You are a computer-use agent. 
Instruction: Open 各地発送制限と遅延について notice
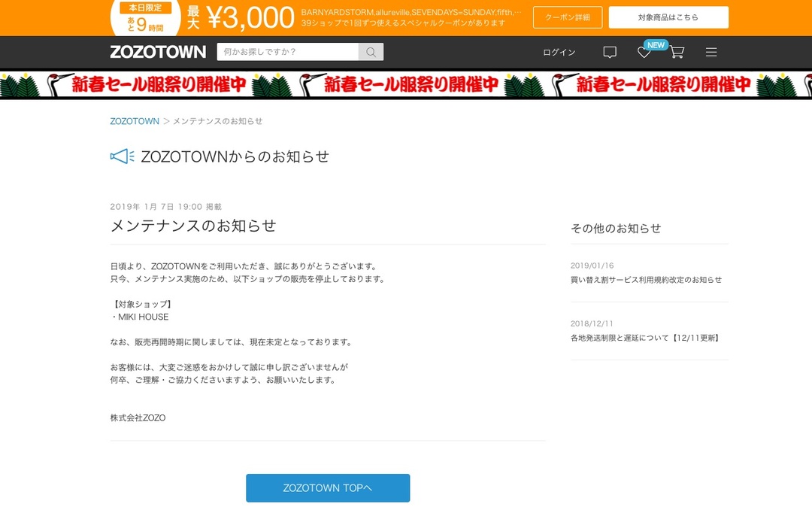point(646,338)
